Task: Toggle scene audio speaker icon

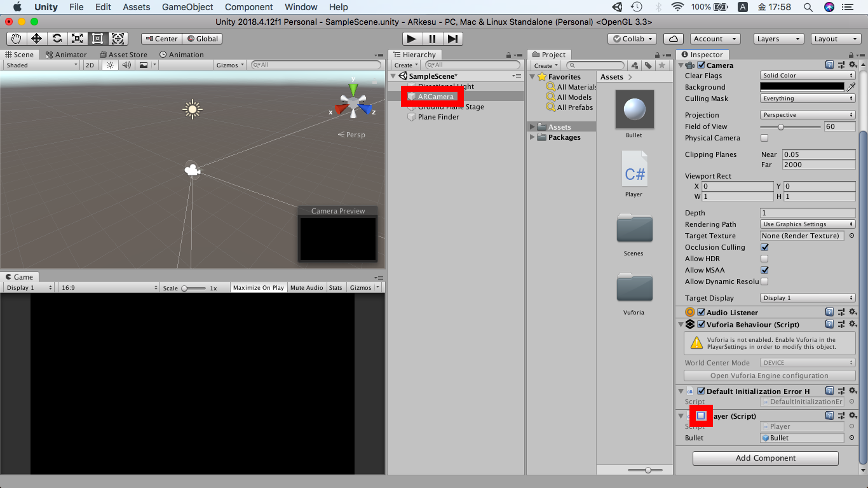Action: (x=126, y=65)
